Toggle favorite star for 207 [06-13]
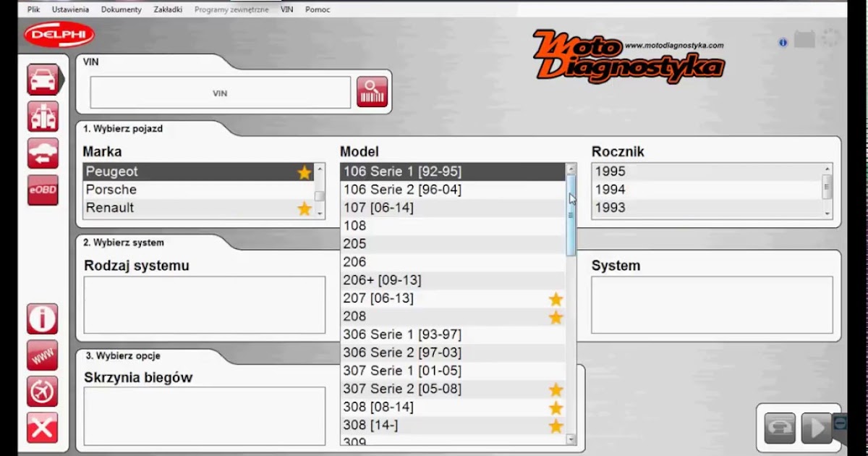 coord(556,299)
